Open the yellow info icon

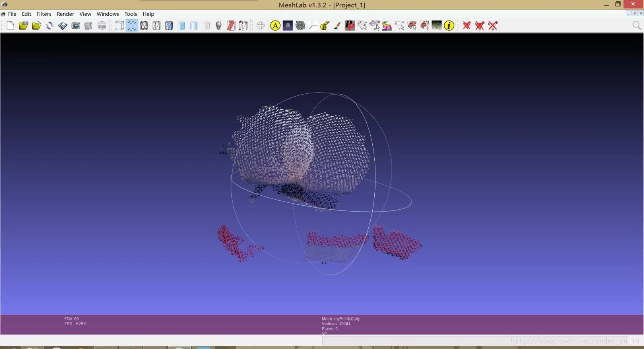tap(449, 26)
